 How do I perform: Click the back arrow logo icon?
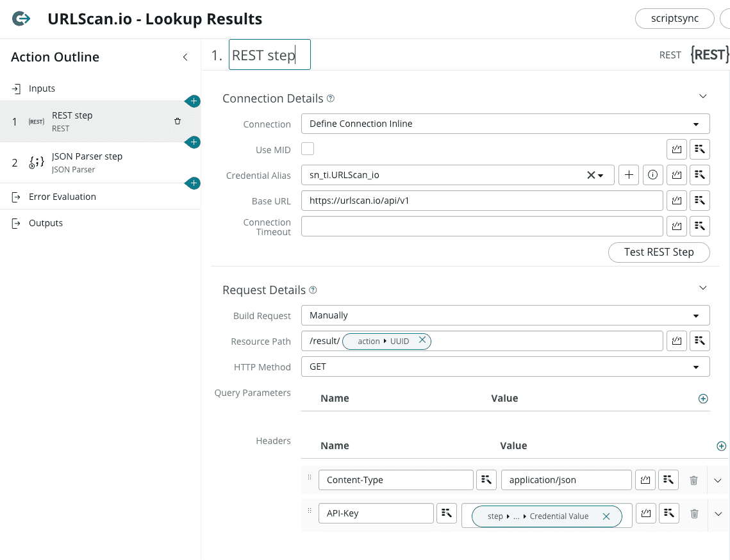pyautogui.click(x=21, y=19)
